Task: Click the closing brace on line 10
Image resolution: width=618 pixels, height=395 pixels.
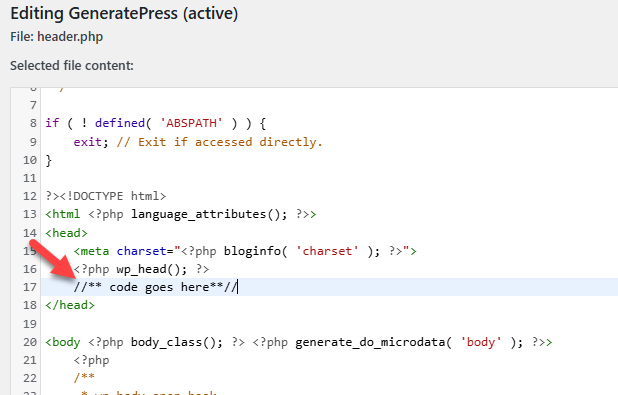Action: point(48,160)
